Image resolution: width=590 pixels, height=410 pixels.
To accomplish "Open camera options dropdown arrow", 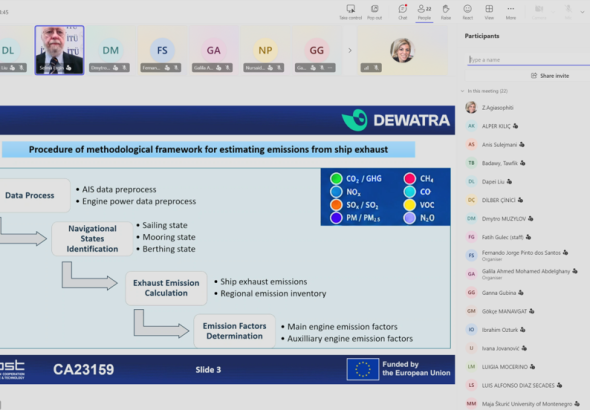I will coord(553,12).
